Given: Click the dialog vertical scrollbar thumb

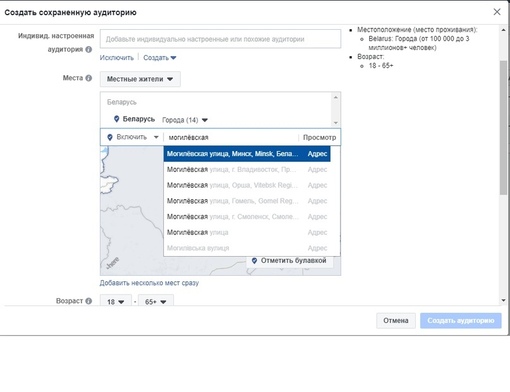Looking at the screenshot, I should click(503, 128).
